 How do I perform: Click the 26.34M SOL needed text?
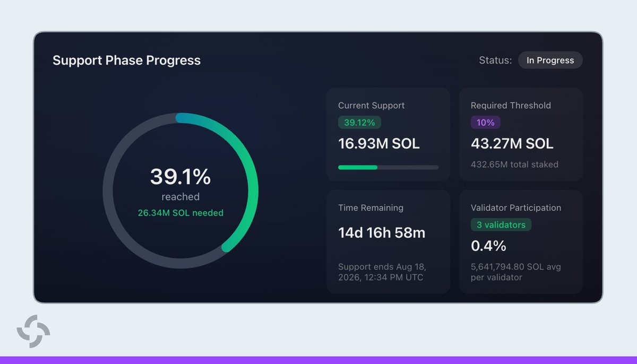click(180, 213)
